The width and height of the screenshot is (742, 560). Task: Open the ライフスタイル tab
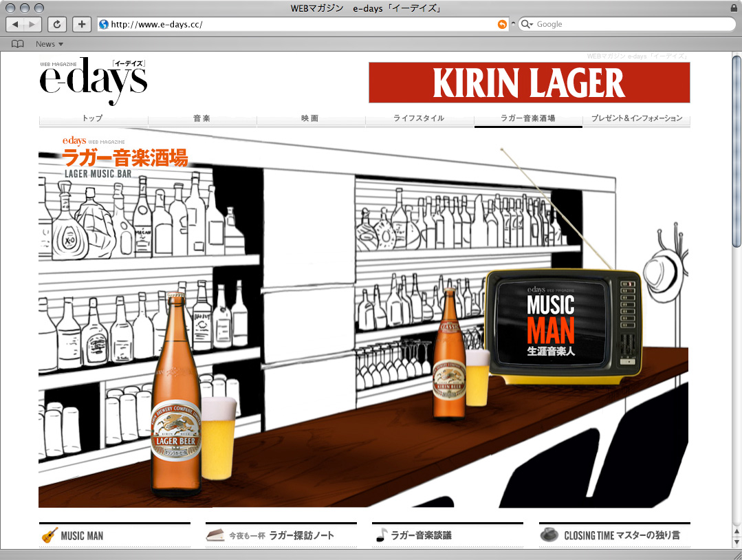click(x=419, y=118)
